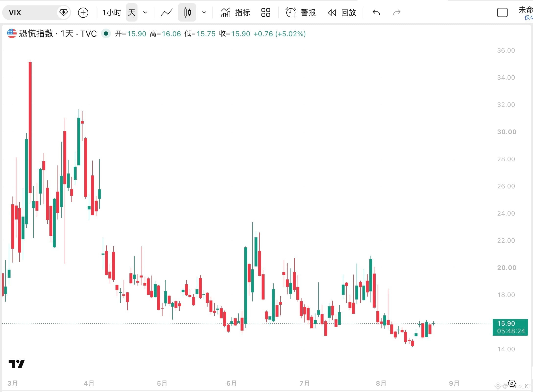Image resolution: width=533 pixels, height=392 pixels.
Task: Click the green market status dot
Action: tap(106, 34)
